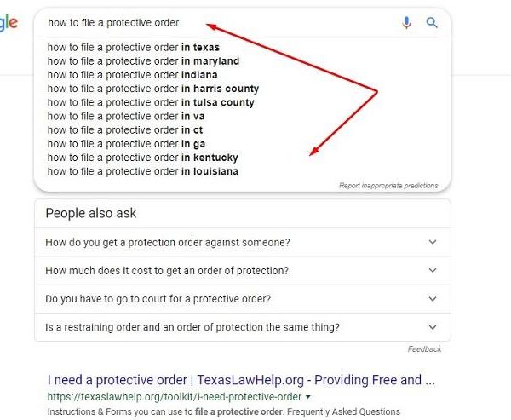Click the blue search magnifier icon
The image size is (511, 420).
click(x=432, y=23)
